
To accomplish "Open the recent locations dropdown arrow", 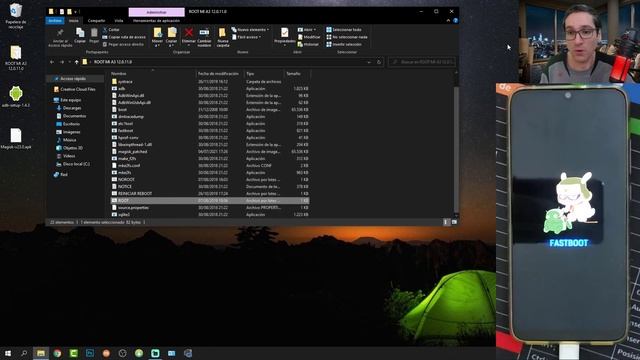I will tap(69, 62).
